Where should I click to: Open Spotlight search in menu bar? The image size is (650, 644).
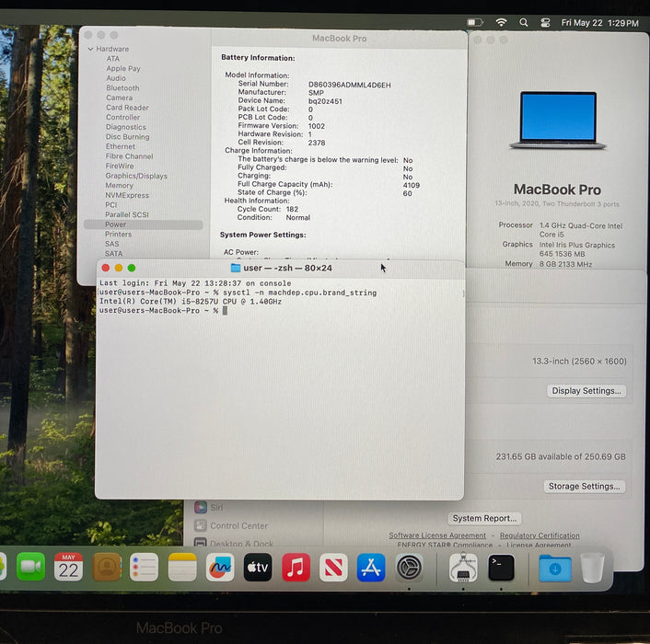coord(524,22)
